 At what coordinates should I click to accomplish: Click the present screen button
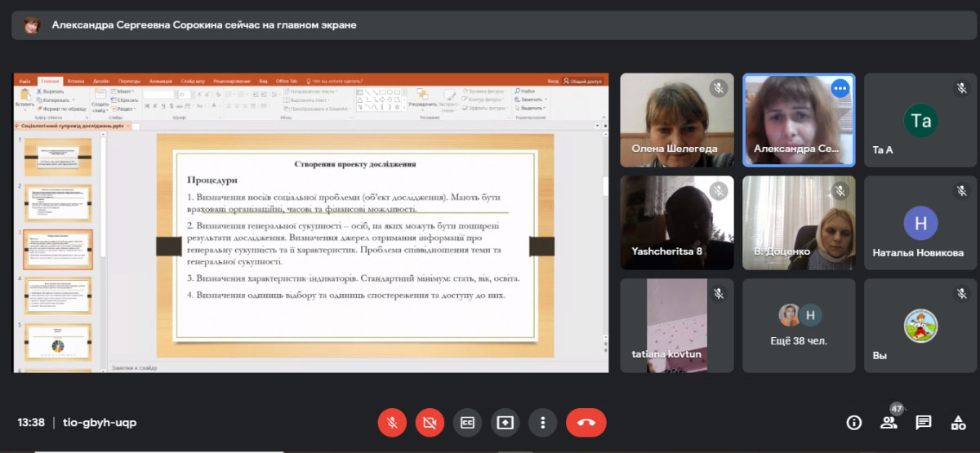click(505, 423)
